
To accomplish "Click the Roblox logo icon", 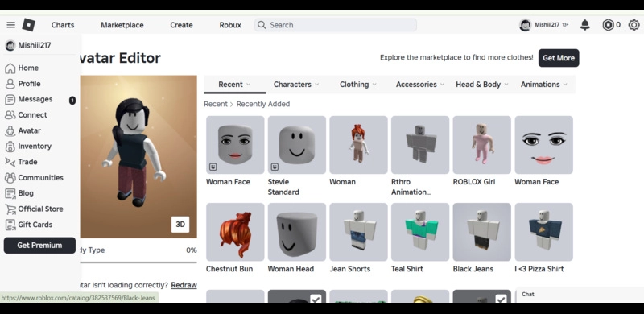I will [28, 25].
